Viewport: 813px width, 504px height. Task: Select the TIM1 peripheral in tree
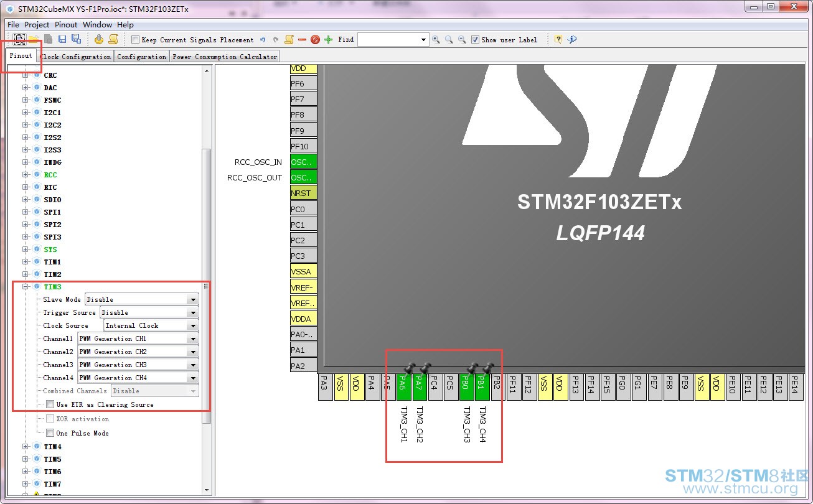(52, 262)
